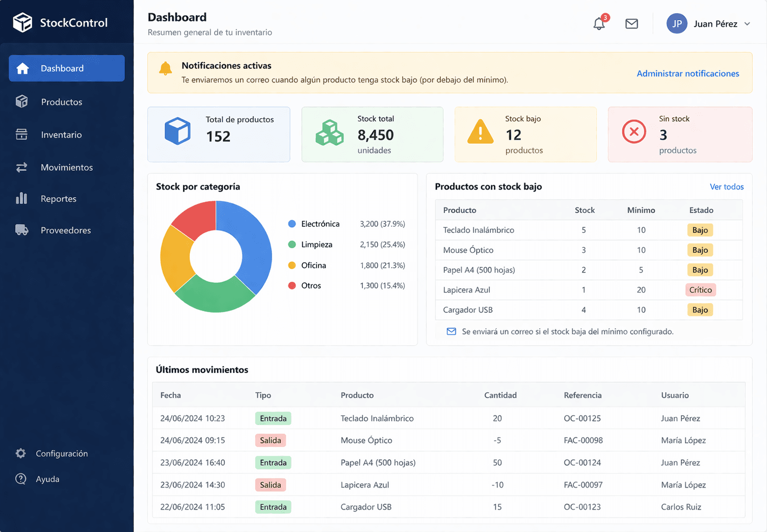Open notifications via the bell icon
Viewport: 767px width, 532px height.
click(x=599, y=23)
